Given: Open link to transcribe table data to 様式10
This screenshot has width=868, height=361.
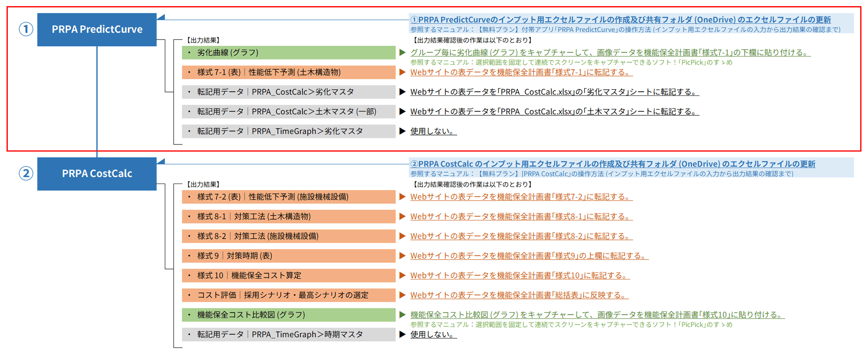Looking at the screenshot, I should 520,276.
